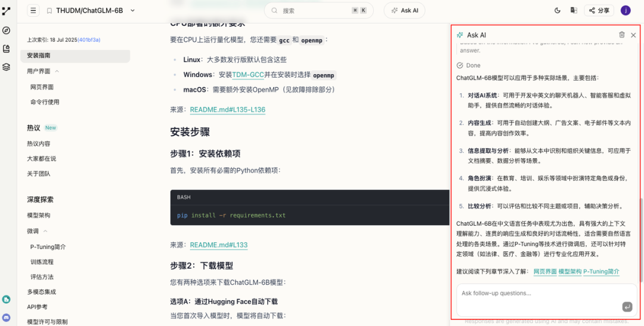
Task: Open the 网页界面 link in AI suggestions
Action: coord(545,272)
